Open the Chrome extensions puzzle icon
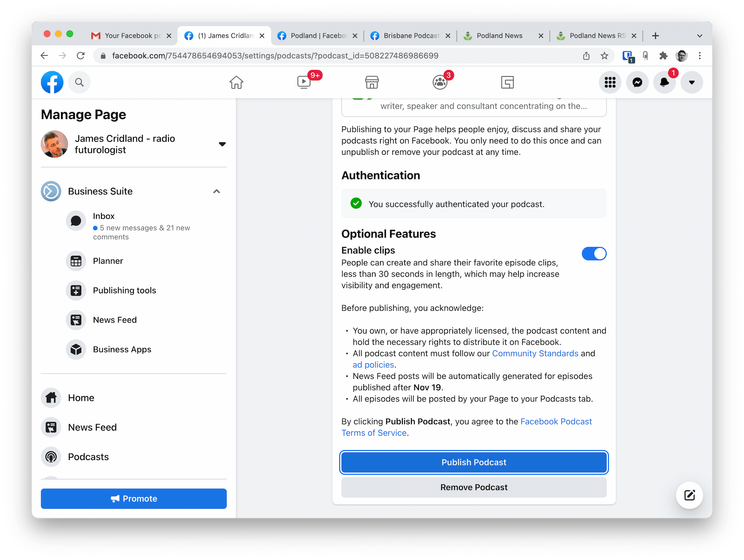Image resolution: width=744 pixels, height=560 pixels. pos(663,56)
